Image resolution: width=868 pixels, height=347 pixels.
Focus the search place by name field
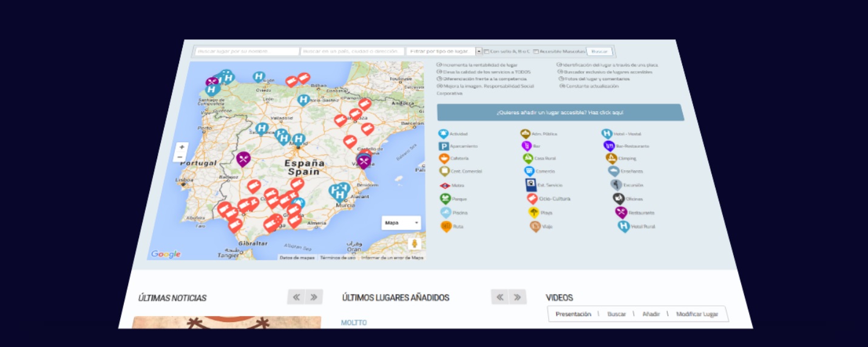(x=247, y=52)
